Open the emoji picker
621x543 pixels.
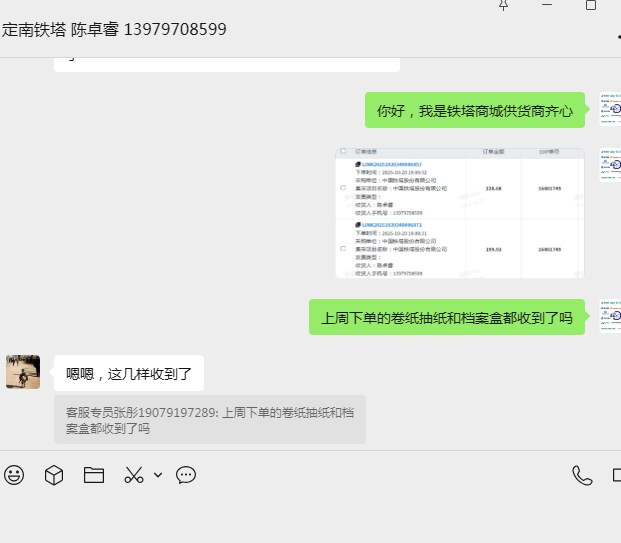click(x=14, y=475)
